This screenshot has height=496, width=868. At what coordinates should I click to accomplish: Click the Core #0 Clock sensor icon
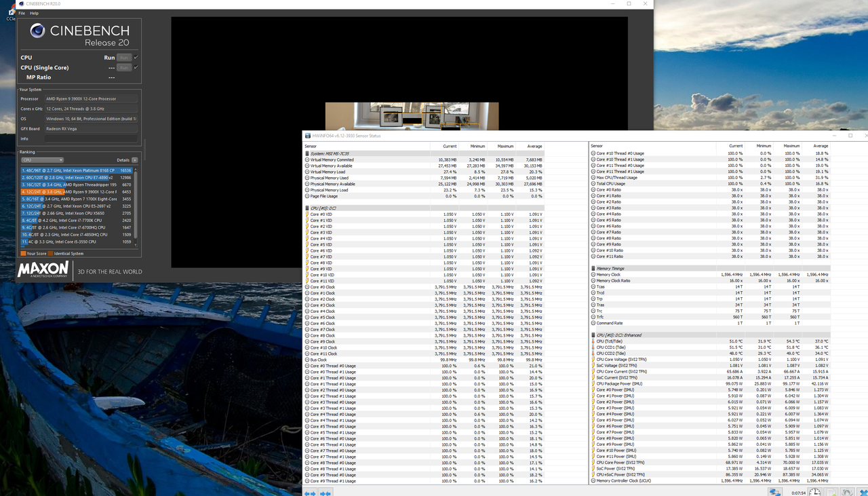tap(307, 287)
